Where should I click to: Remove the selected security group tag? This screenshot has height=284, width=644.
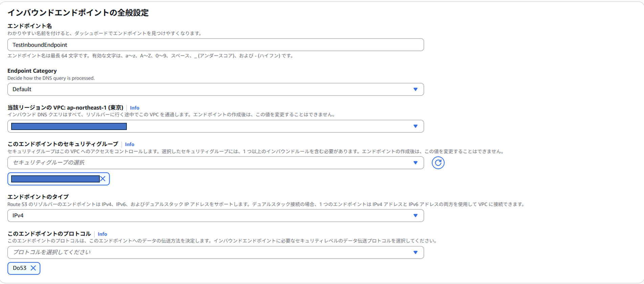103,179
